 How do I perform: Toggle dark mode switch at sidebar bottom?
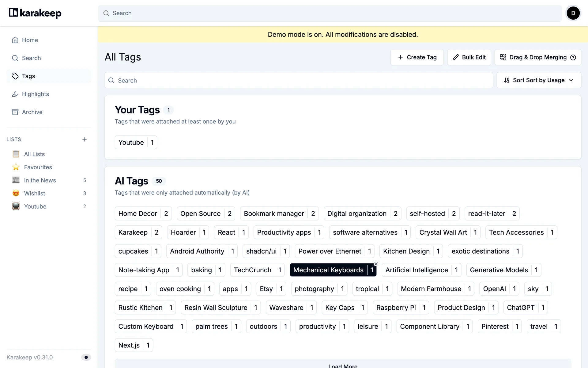click(86, 357)
